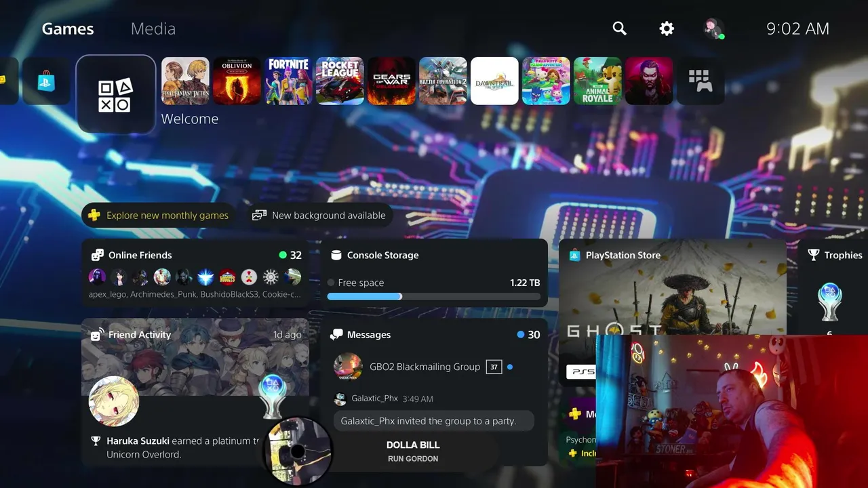Launch the Dawntrail game tile
Image resolution: width=868 pixels, height=488 pixels.
click(494, 81)
